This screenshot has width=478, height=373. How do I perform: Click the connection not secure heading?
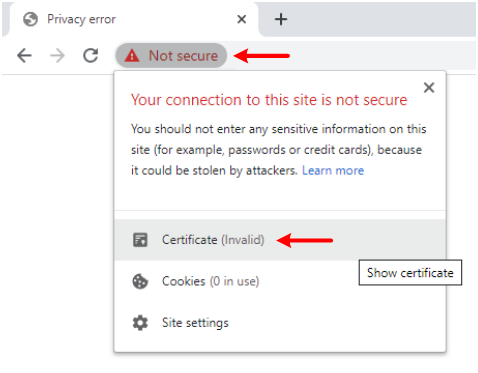point(269,100)
